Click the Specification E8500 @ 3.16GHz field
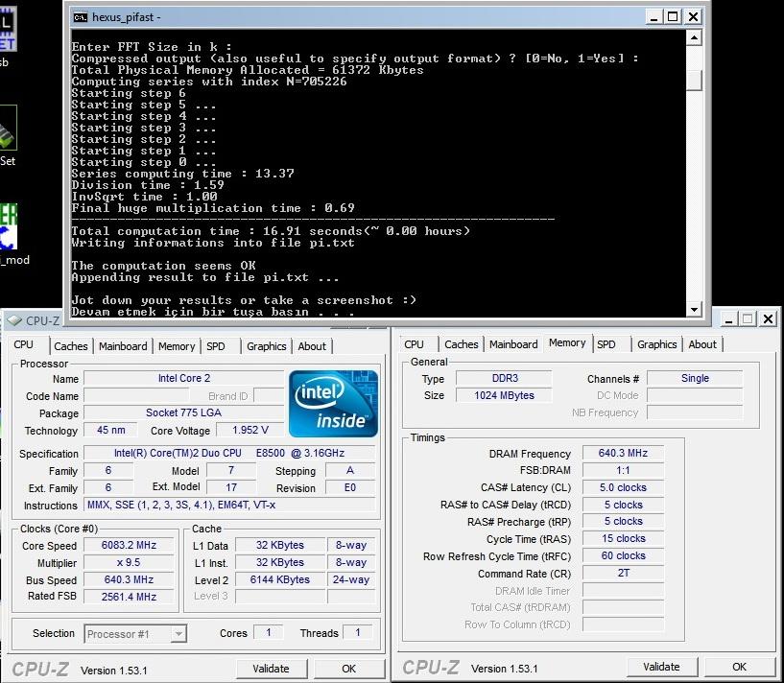Image resolution: width=784 pixels, height=683 pixels. pyautogui.click(x=229, y=453)
